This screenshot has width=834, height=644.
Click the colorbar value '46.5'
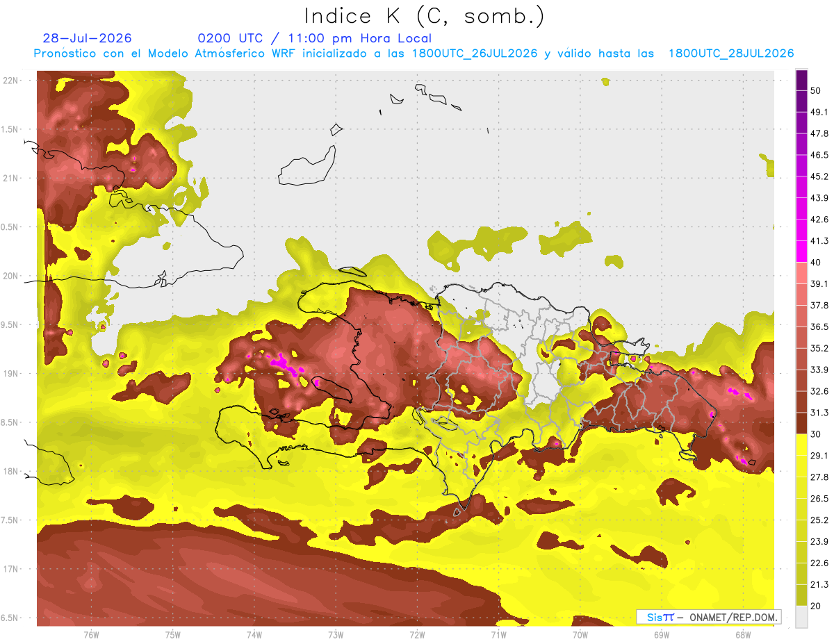pos(819,155)
